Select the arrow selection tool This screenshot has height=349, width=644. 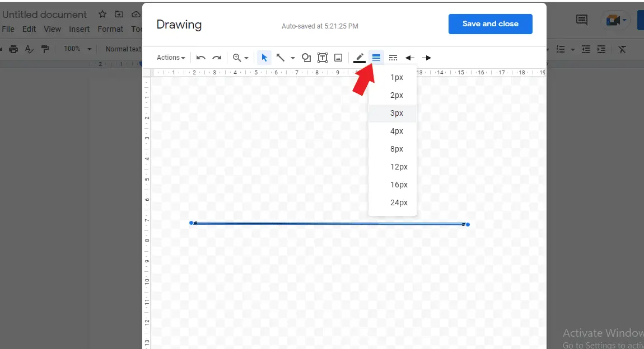[x=264, y=57]
